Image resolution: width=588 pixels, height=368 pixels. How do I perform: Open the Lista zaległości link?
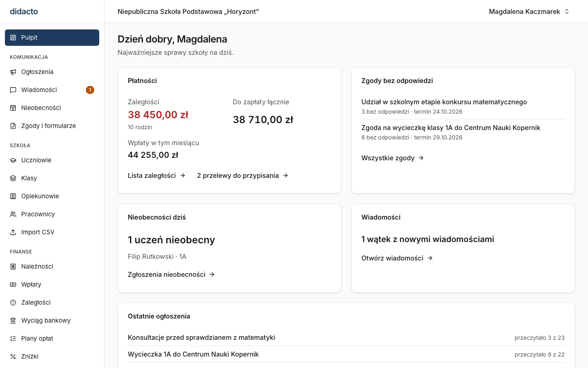click(157, 175)
